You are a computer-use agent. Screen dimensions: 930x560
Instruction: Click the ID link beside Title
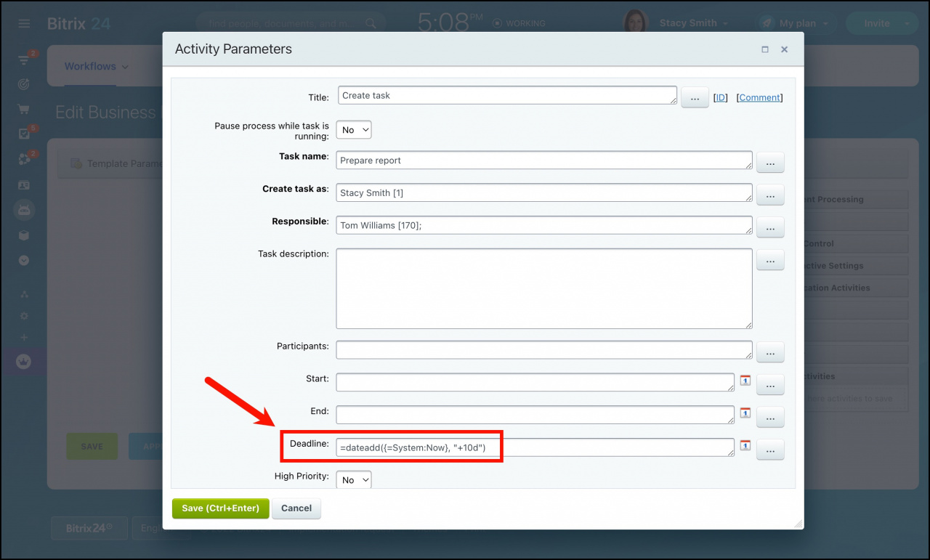[720, 97]
